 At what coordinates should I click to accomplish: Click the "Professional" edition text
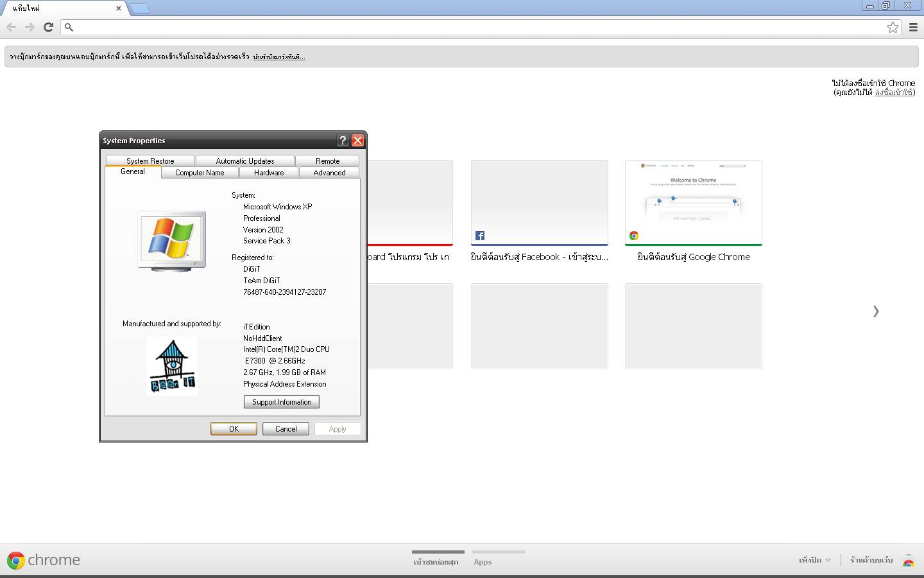point(262,218)
